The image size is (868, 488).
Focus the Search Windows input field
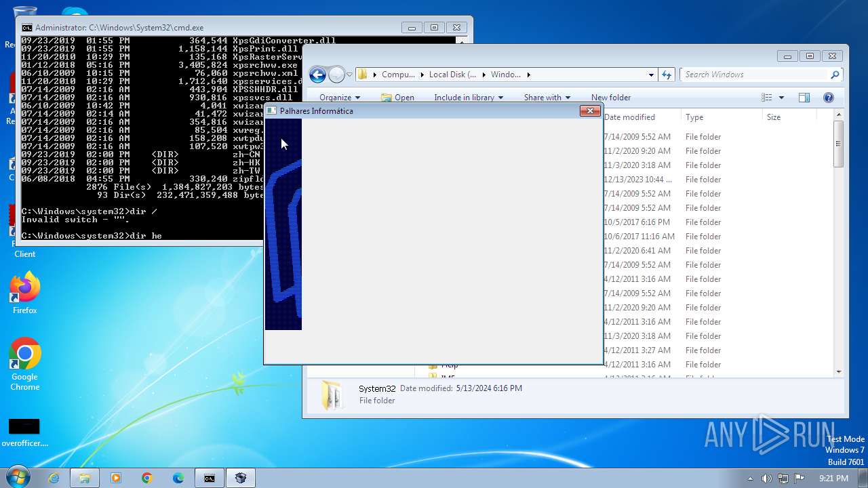tap(755, 75)
